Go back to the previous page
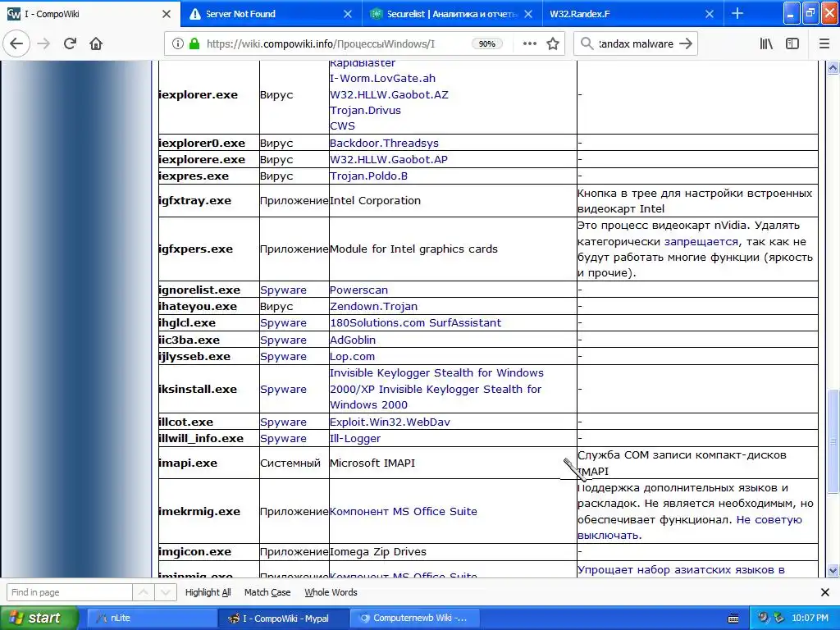 click(16, 43)
